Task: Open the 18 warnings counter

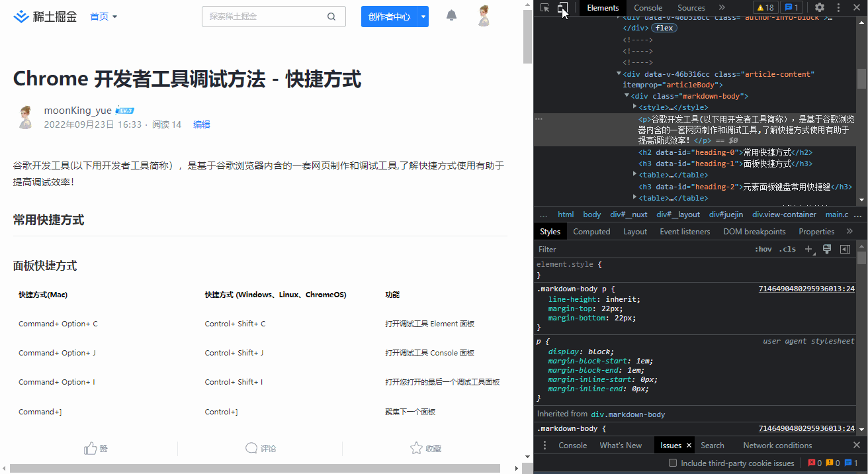Action: coord(765,8)
